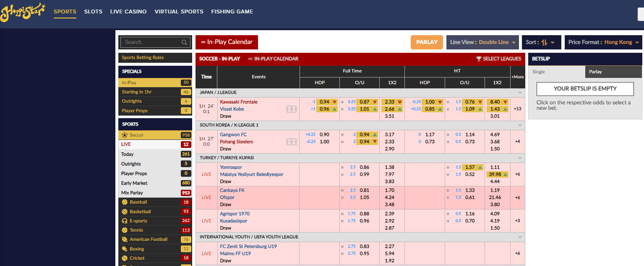Open match field icon for Kawasaki Frontale
This screenshot has width=644, height=266.
(291, 109)
